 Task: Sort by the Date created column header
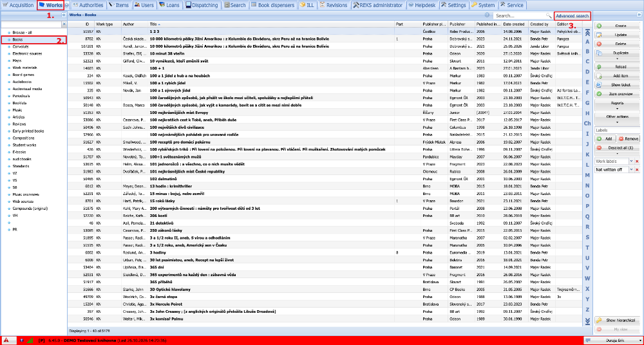pyautogui.click(x=515, y=24)
